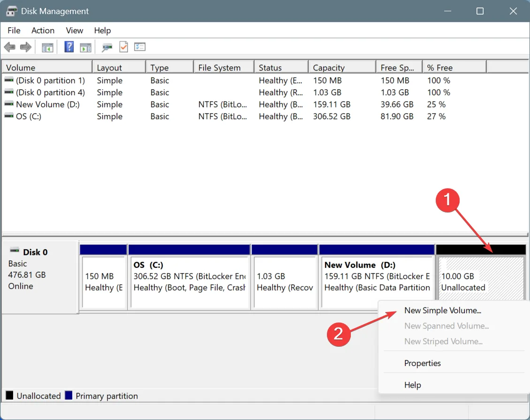
Task: Sort by the Status column header
Action: 281,68
